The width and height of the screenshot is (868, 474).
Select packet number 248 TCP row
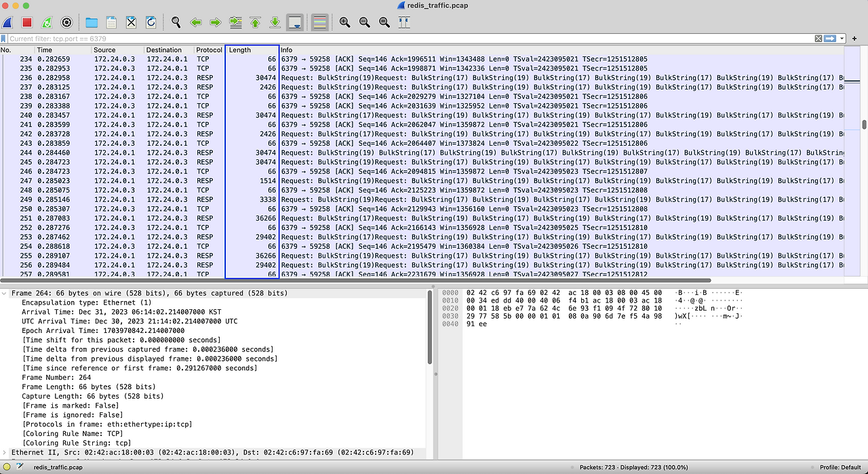click(x=422, y=191)
